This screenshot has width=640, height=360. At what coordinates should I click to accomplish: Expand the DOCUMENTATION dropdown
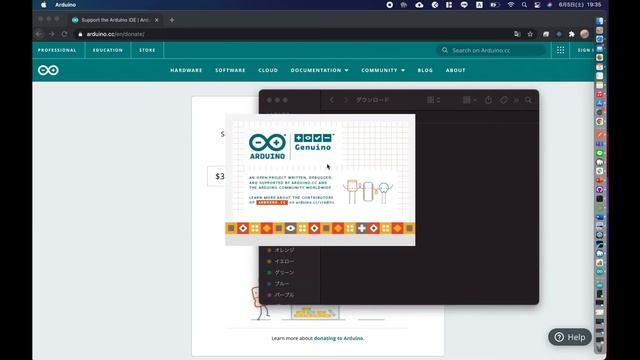tap(320, 70)
